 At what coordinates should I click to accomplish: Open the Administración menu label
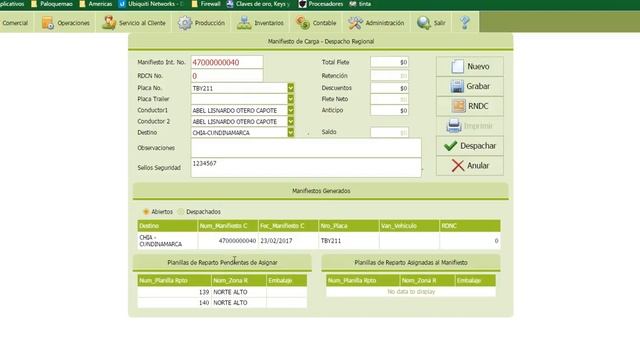[385, 23]
